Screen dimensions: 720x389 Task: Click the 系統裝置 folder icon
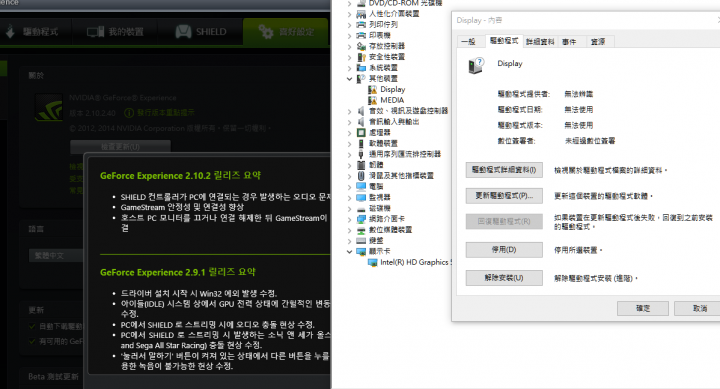pos(361,68)
